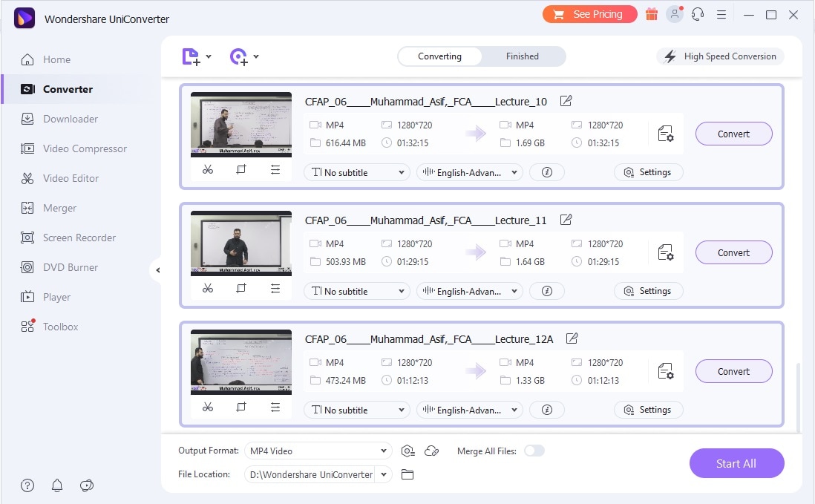Click the rename icon for Lecture_12A
The width and height of the screenshot is (815, 504).
point(572,338)
